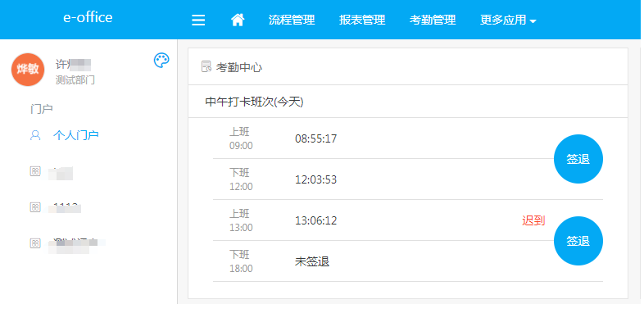Click the hamburger menu icon
This screenshot has width=644, height=313.
click(198, 20)
